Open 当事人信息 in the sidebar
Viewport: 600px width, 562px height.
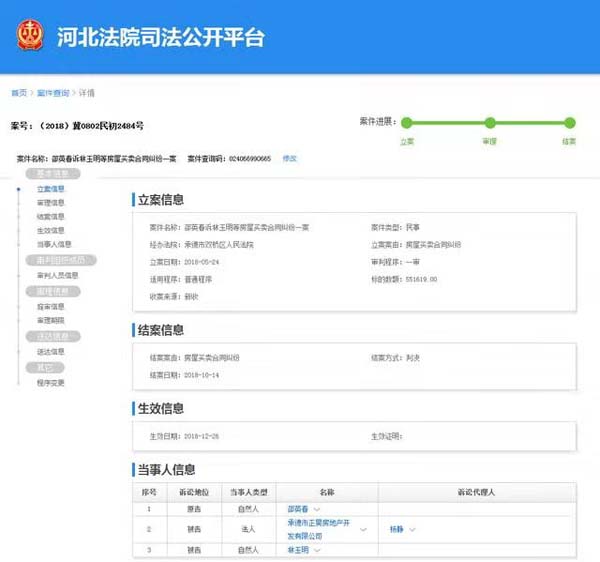pos(54,243)
